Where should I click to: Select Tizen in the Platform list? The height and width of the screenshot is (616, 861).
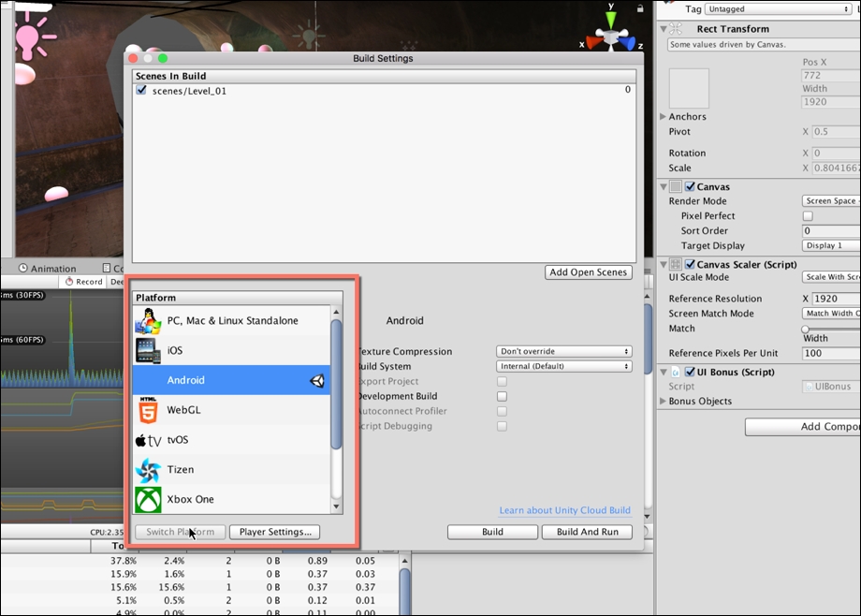tap(231, 469)
